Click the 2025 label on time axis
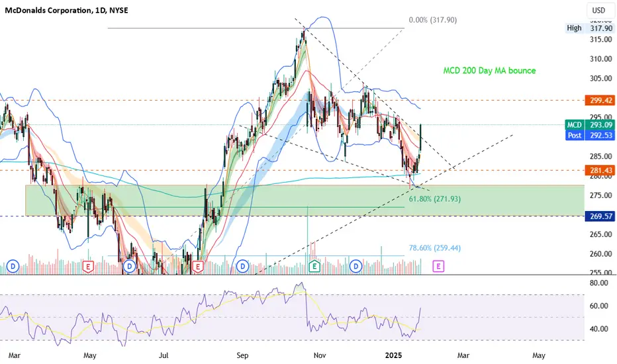The image size is (617, 364). pyautogui.click(x=393, y=355)
